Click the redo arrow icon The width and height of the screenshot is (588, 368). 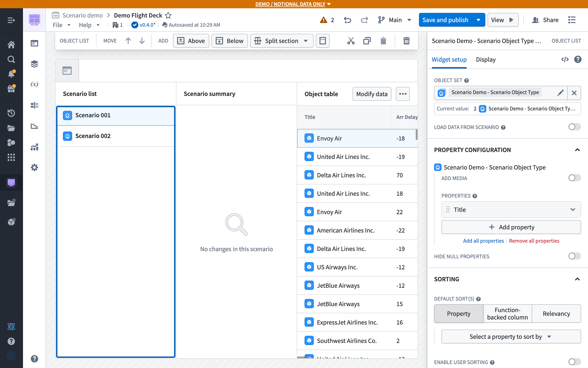click(364, 20)
